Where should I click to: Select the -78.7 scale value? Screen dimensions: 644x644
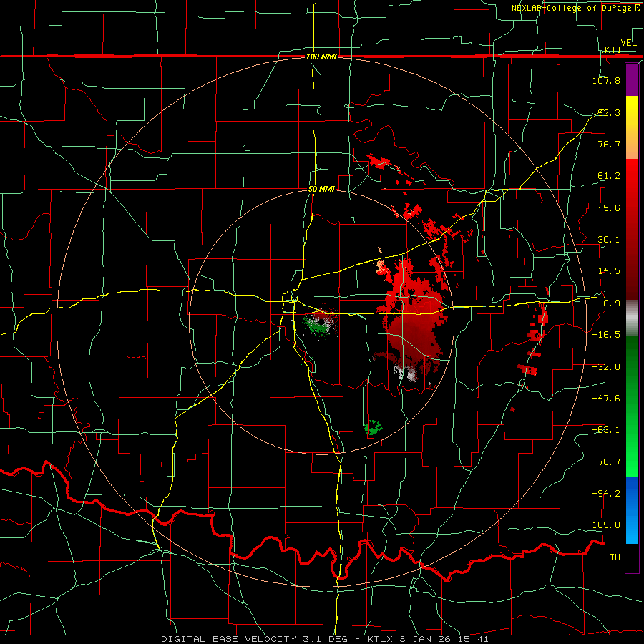pyautogui.click(x=606, y=462)
